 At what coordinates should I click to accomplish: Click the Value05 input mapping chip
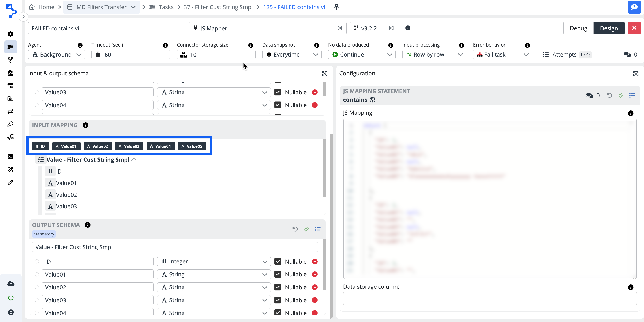click(x=192, y=146)
